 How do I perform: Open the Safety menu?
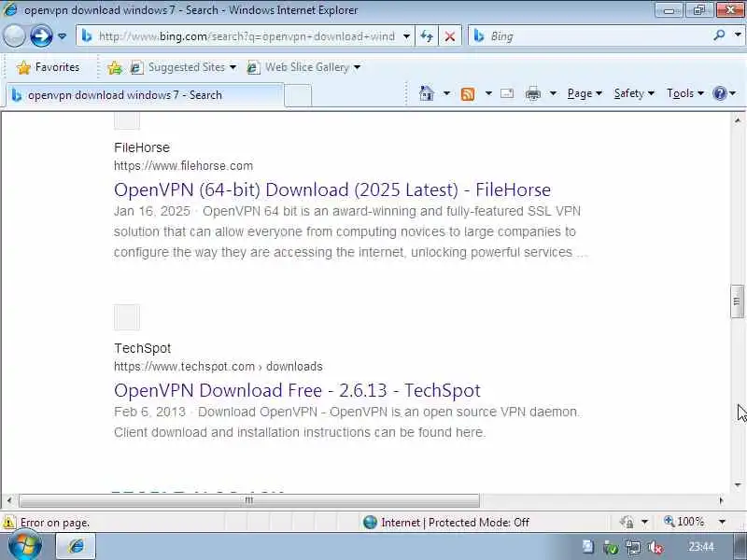pyautogui.click(x=634, y=93)
